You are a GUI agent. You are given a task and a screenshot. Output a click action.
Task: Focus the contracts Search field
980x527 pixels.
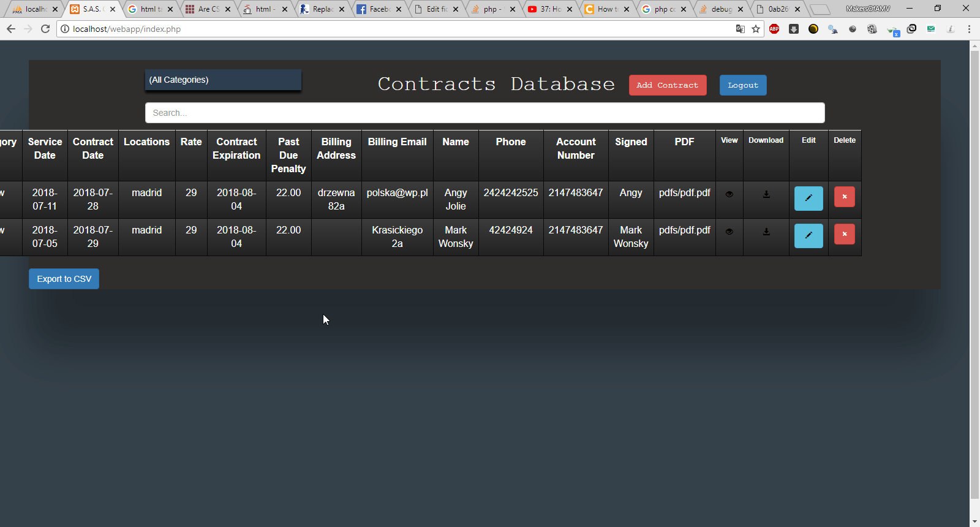[485, 113]
